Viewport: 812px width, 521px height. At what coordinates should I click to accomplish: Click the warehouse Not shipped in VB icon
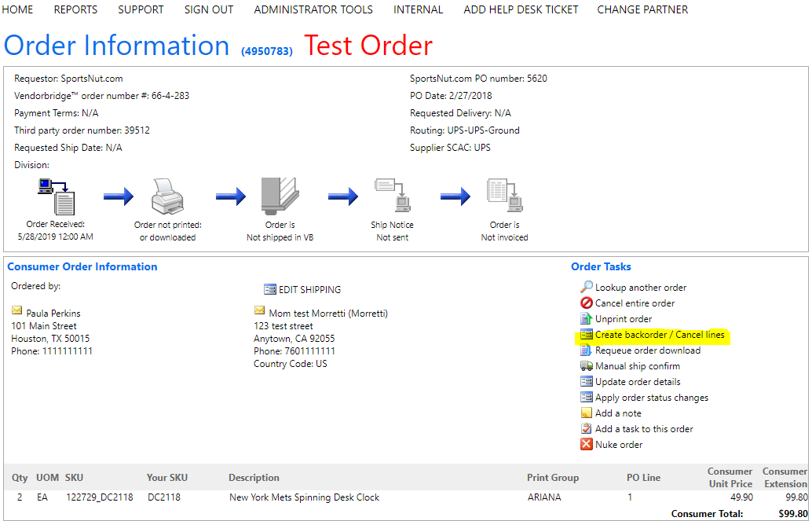(x=280, y=196)
